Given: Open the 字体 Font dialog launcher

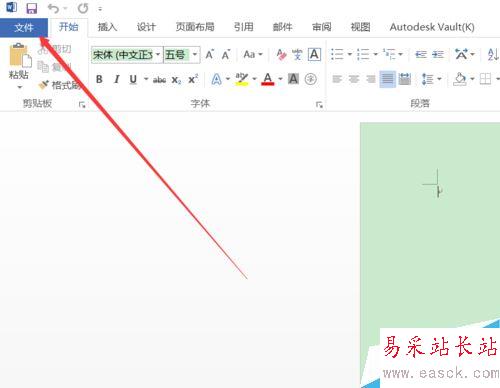Looking at the screenshot, I should (x=319, y=105).
